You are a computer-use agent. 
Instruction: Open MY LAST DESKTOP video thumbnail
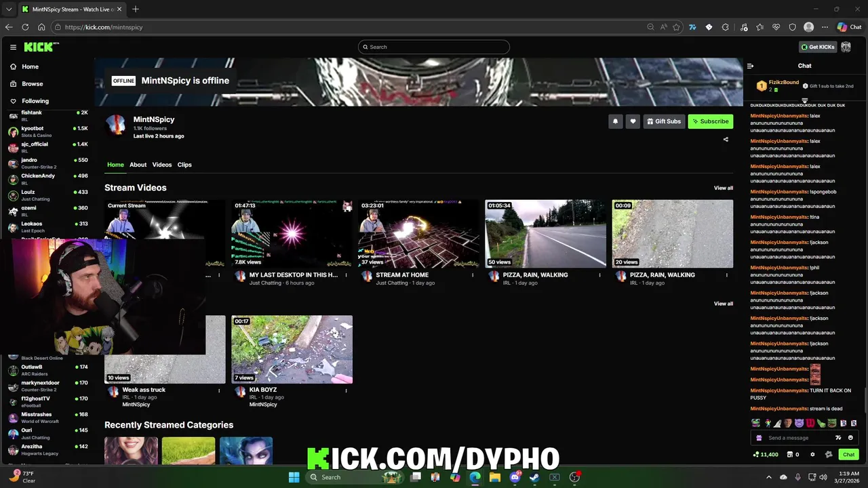pyautogui.click(x=292, y=234)
